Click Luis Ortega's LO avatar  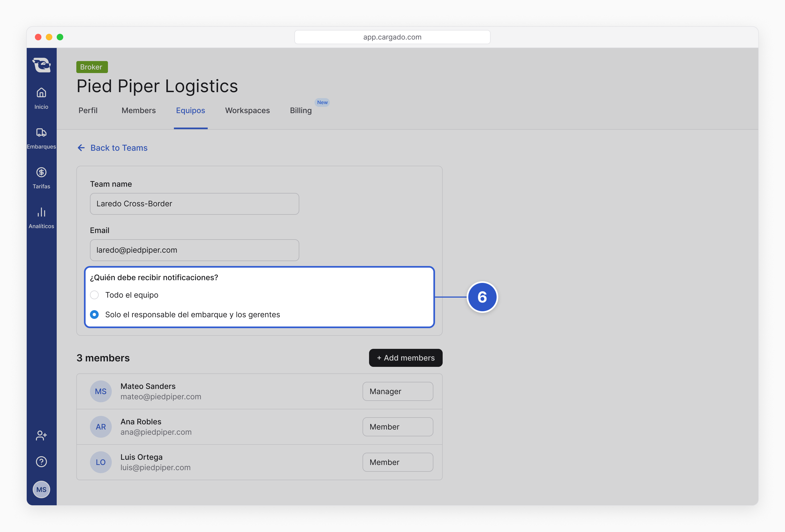(x=101, y=462)
